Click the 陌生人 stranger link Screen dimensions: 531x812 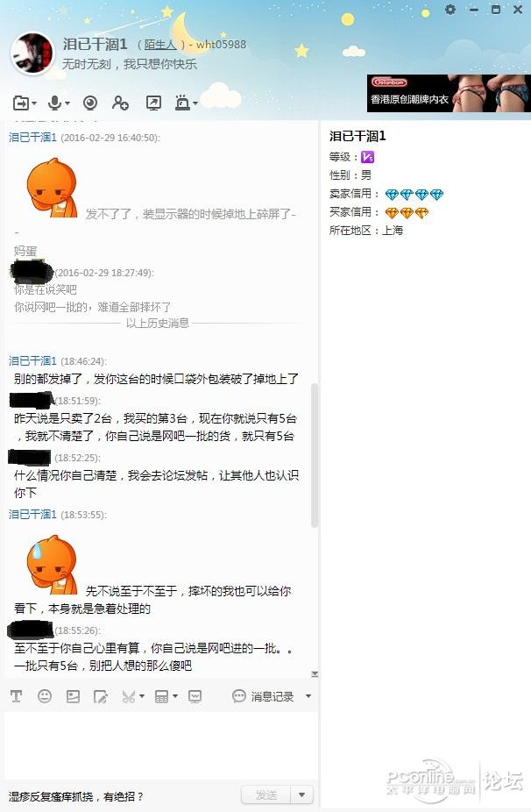(160, 45)
